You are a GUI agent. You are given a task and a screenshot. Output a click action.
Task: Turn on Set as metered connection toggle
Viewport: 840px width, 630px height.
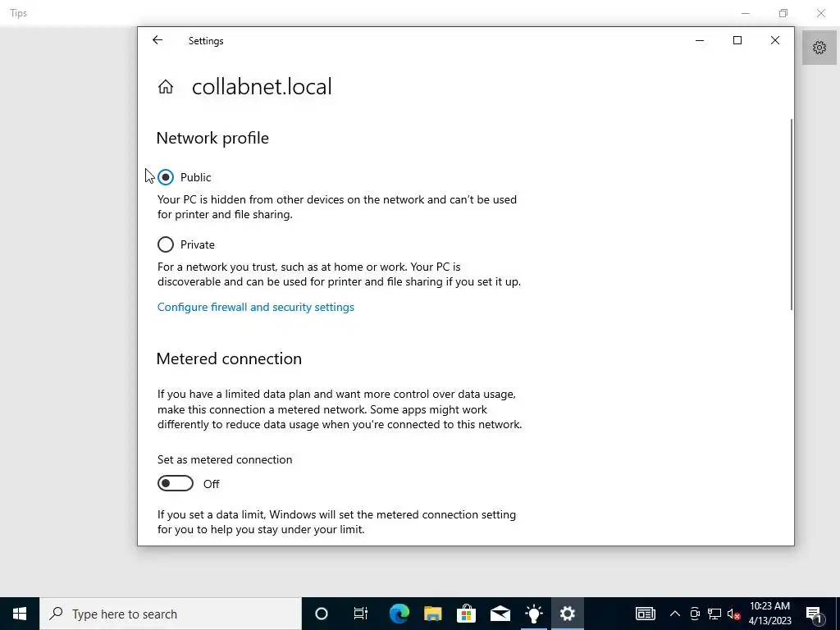click(x=176, y=483)
